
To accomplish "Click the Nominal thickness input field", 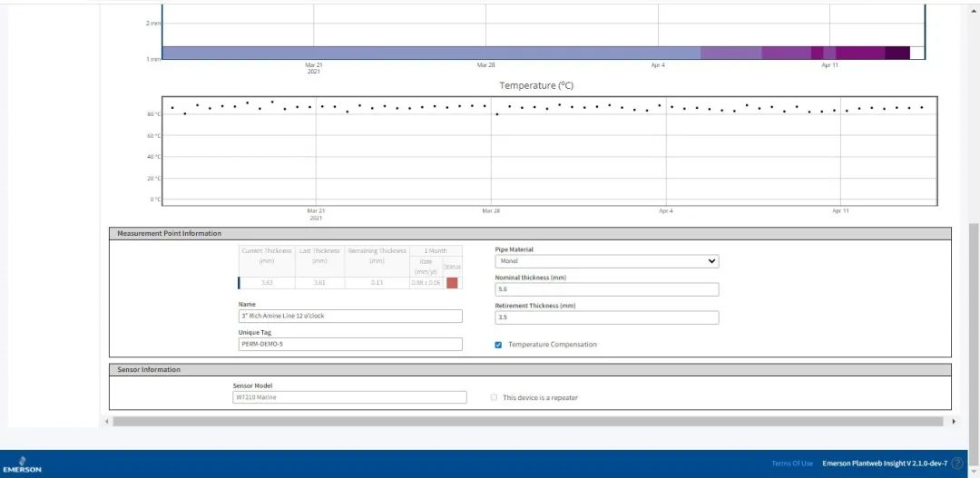I will pyautogui.click(x=606, y=289).
